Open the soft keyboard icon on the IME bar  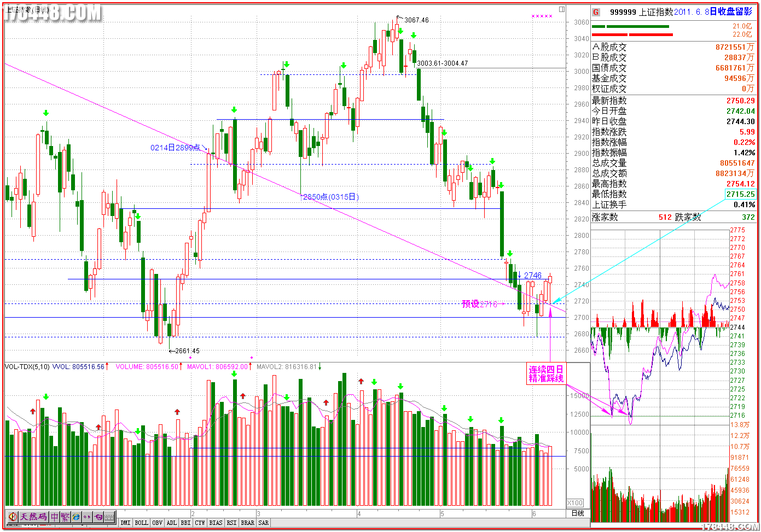109,517
